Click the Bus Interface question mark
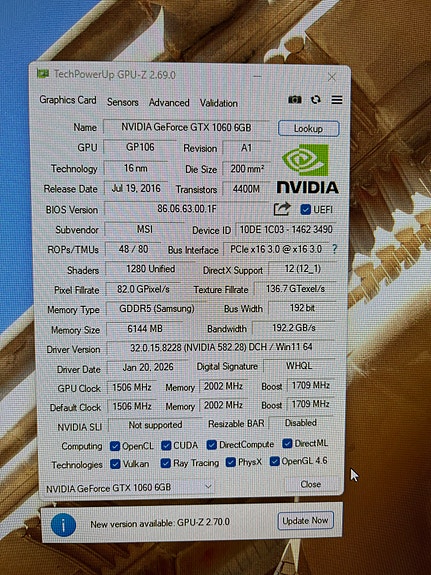The image size is (431, 575). pyautogui.click(x=334, y=249)
